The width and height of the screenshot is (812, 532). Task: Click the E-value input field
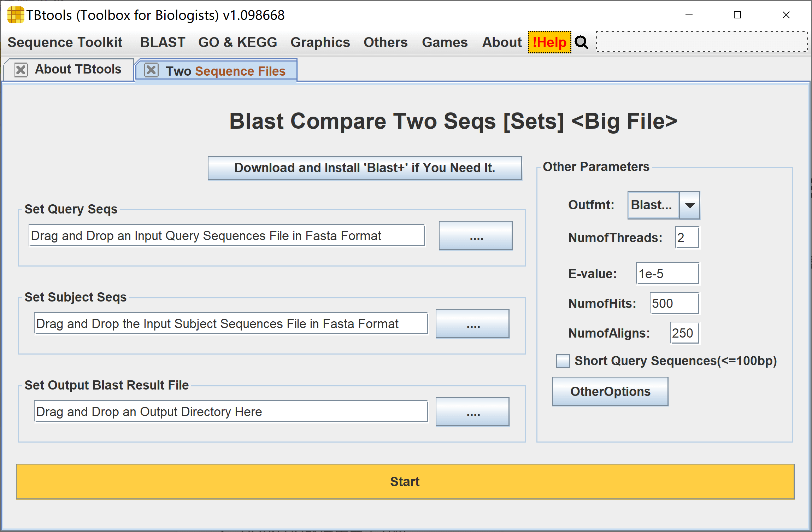coord(667,274)
